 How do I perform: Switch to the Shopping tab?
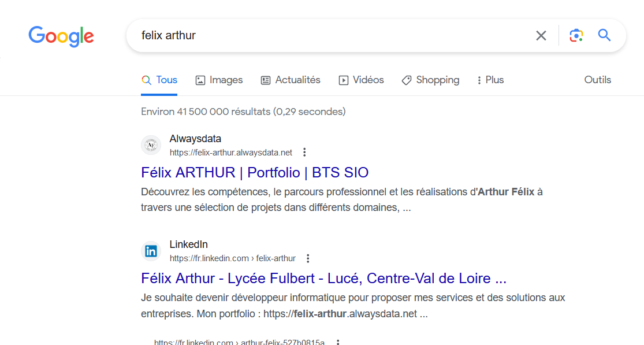pos(430,80)
